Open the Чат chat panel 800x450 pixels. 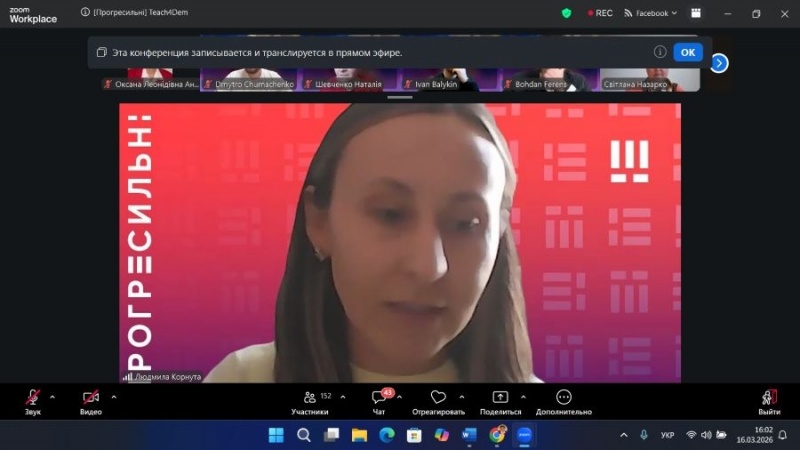click(x=379, y=397)
